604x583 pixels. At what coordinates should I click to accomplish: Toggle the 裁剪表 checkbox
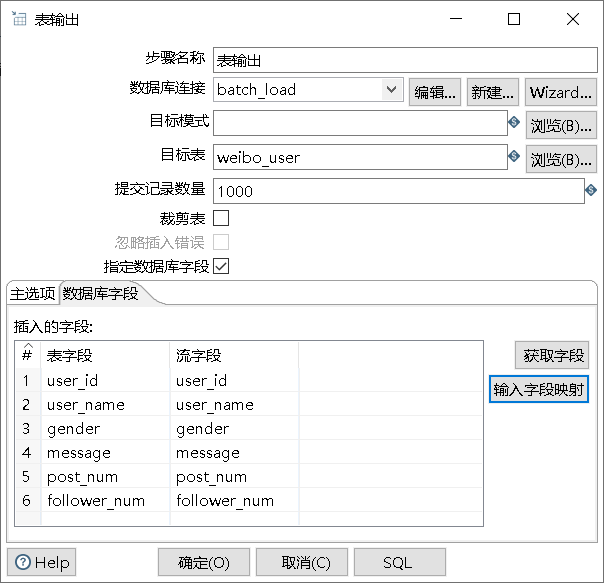[x=221, y=218]
